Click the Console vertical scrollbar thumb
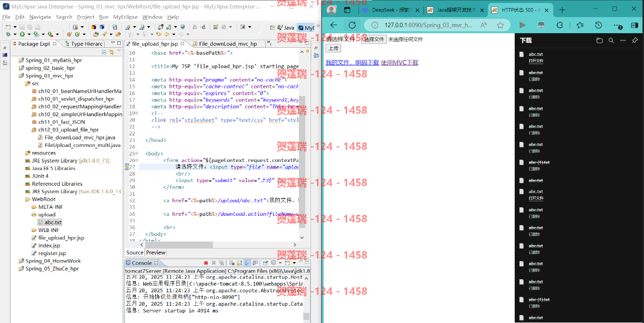 tap(306, 316)
